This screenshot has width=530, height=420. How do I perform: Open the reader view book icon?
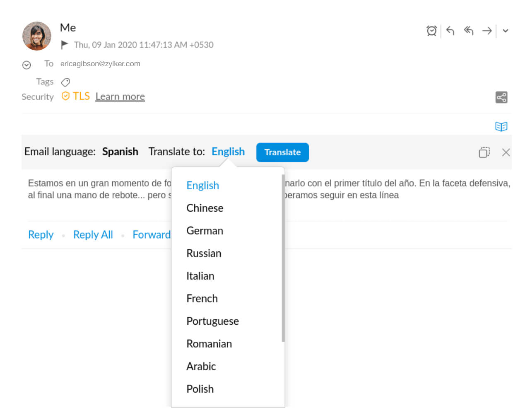501,126
